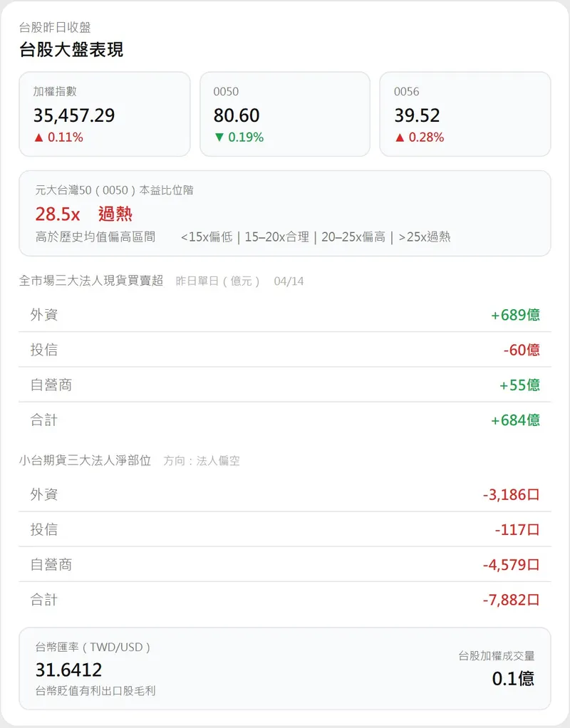Select the futures 合計 row showing -7,882口
The height and width of the screenshot is (728, 570).
284,600
